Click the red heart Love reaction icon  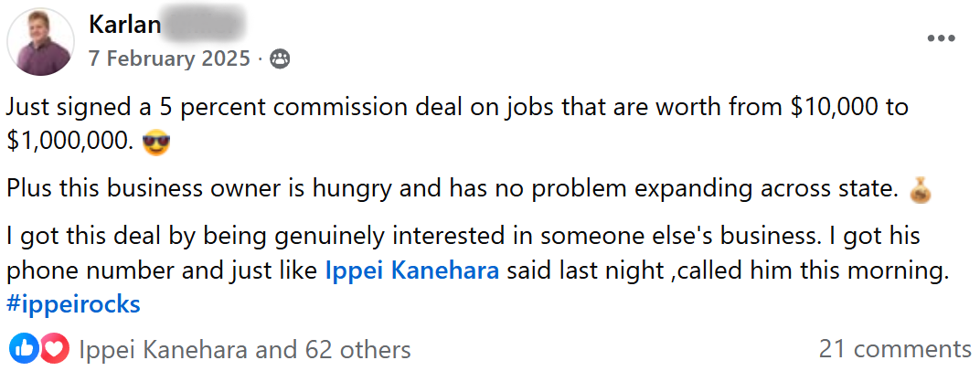coord(54,348)
